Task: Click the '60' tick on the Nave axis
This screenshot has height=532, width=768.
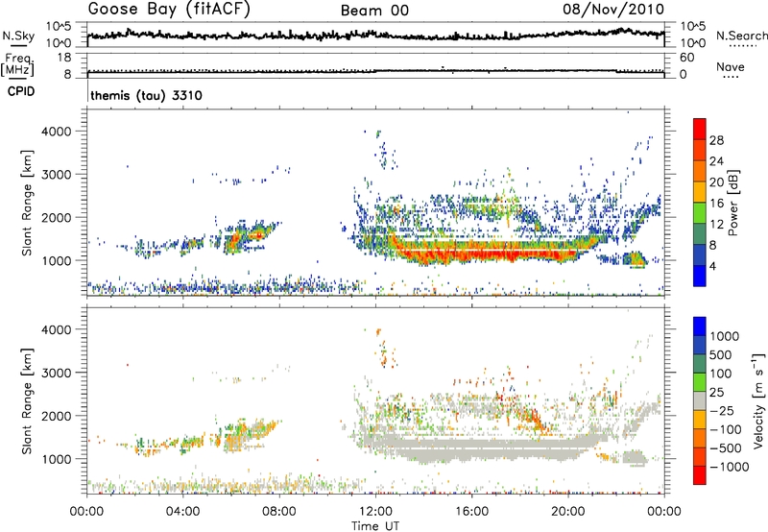Action: click(686, 58)
